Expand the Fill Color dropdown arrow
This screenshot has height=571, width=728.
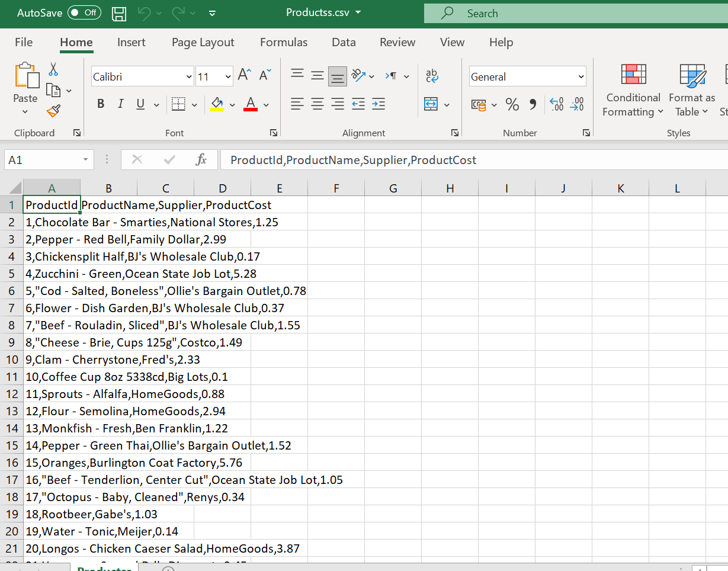[x=232, y=104]
